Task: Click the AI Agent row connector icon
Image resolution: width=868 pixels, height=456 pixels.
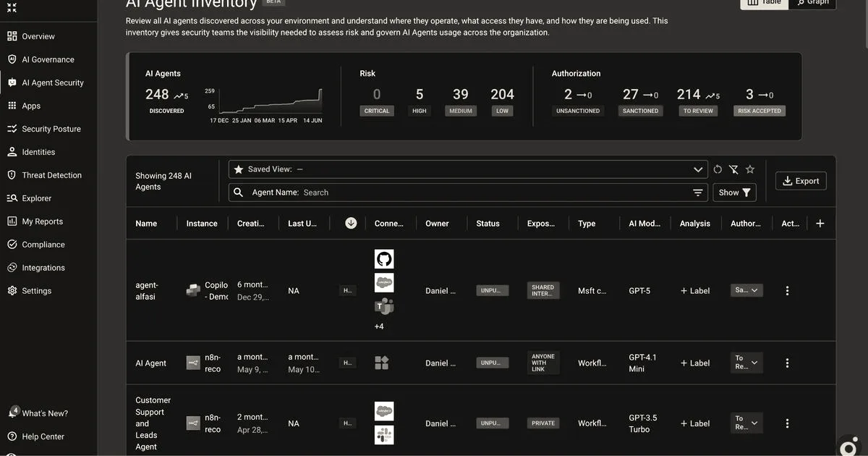Action: 382,363
